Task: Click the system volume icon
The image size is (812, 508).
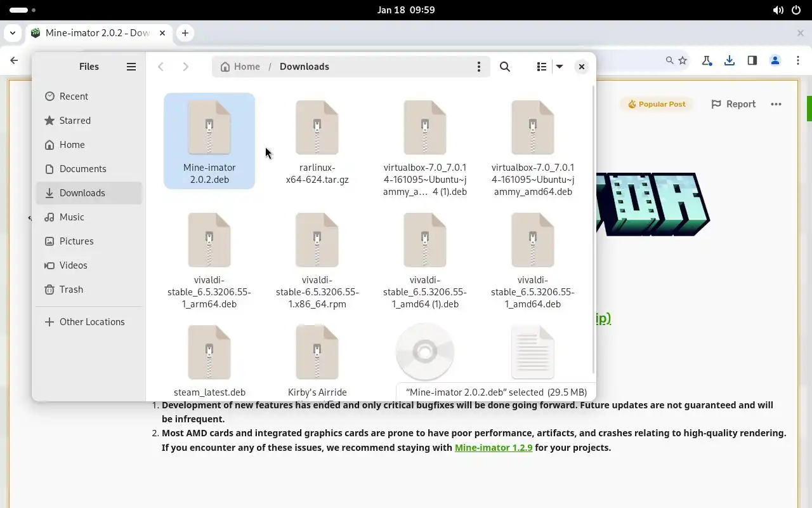Action: click(x=778, y=10)
